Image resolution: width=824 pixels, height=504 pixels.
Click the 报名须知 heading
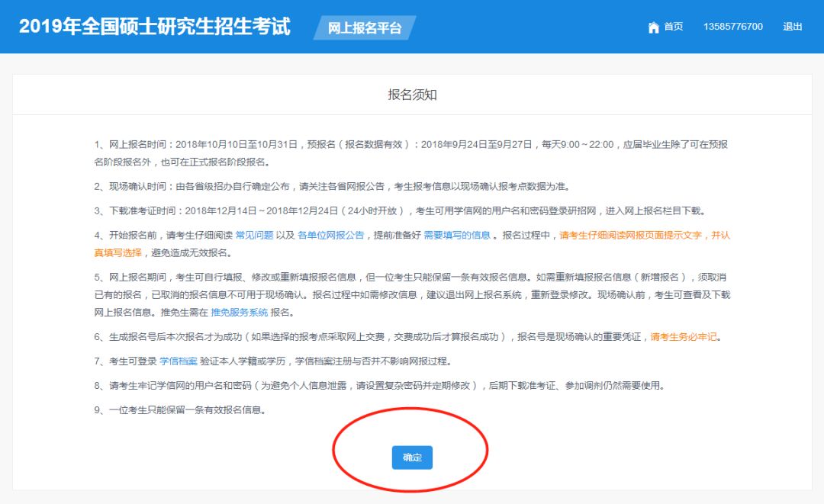pos(412,95)
